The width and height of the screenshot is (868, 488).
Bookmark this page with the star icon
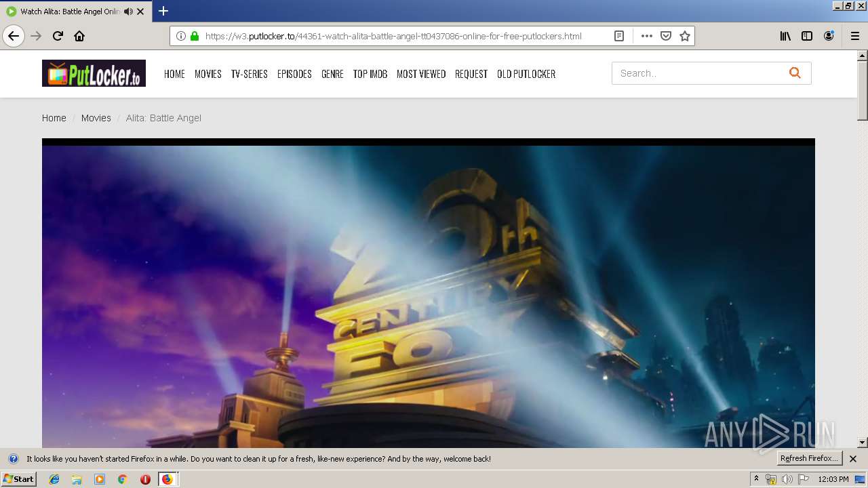pos(685,36)
